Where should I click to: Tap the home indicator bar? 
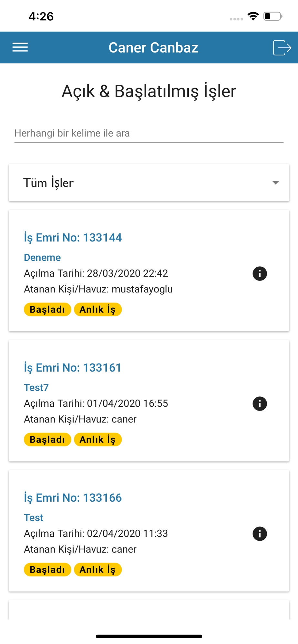pyautogui.click(x=149, y=636)
